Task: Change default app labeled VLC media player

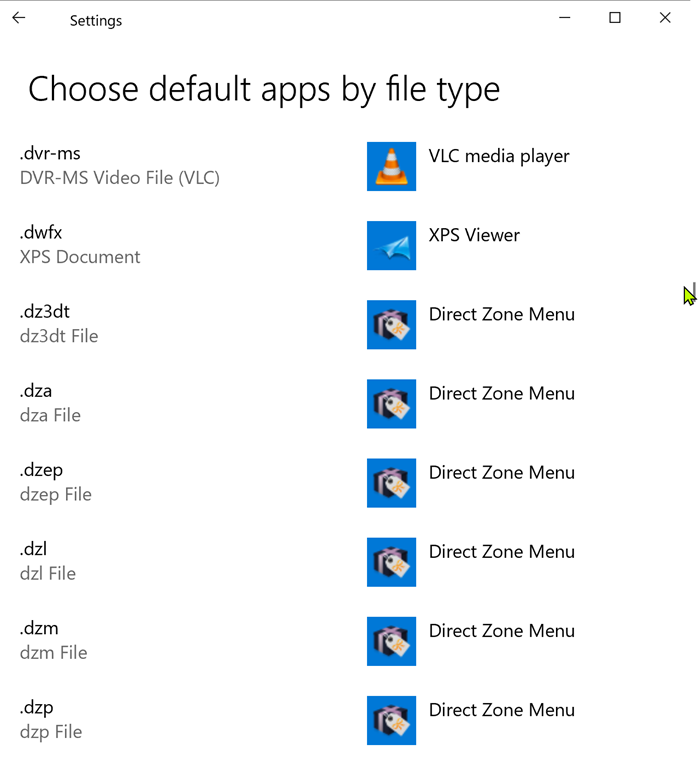Action: pyautogui.click(x=499, y=156)
